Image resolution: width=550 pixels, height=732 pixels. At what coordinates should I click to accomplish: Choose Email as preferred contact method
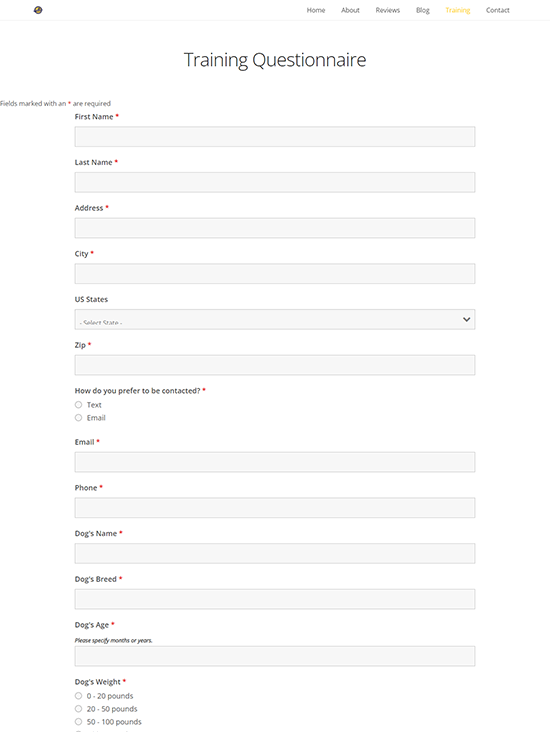(x=78, y=418)
